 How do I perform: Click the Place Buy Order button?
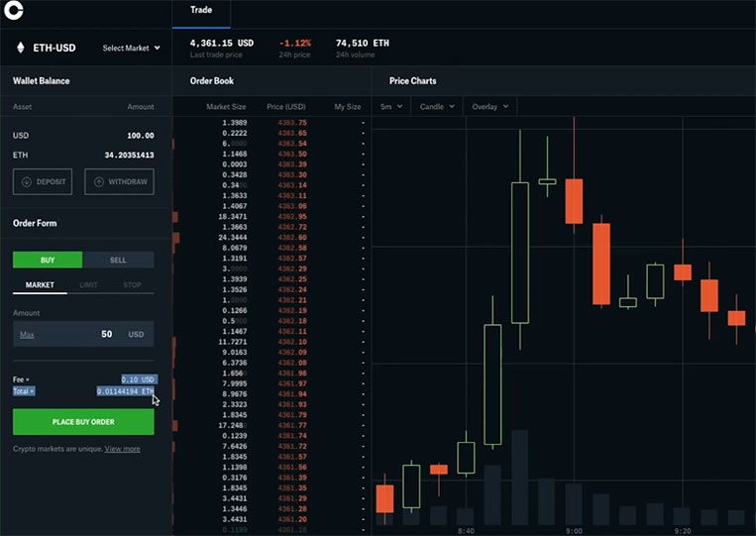(x=83, y=422)
